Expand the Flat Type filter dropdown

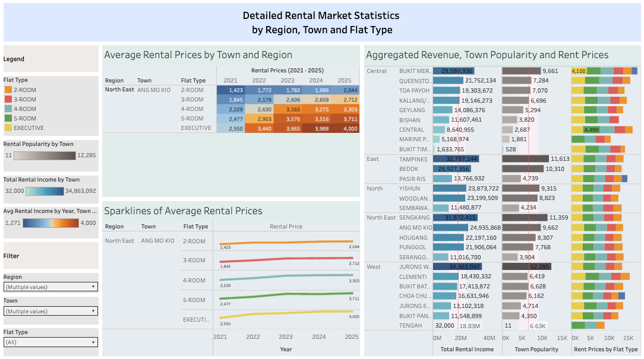(x=50, y=342)
